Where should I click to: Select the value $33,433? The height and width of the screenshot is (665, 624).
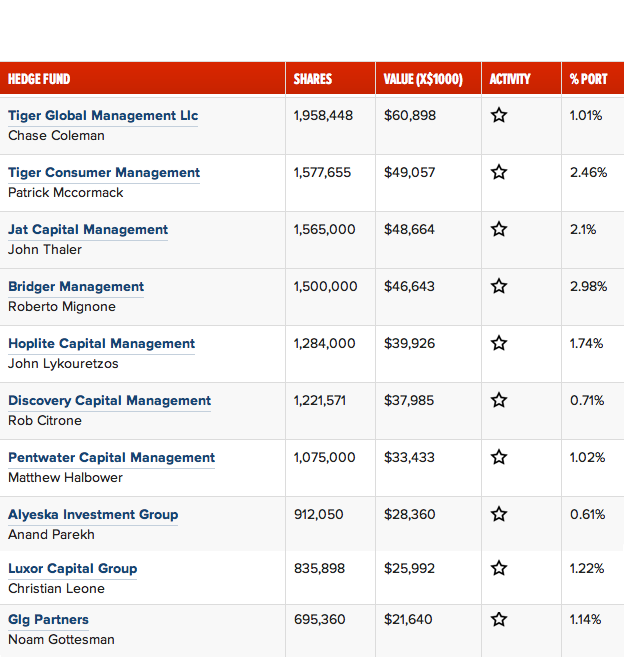point(409,457)
